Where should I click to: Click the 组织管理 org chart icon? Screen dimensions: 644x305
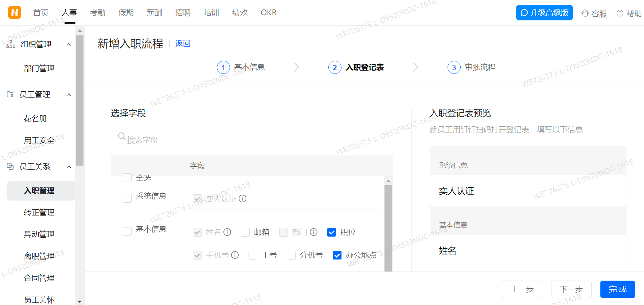(11, 44)
